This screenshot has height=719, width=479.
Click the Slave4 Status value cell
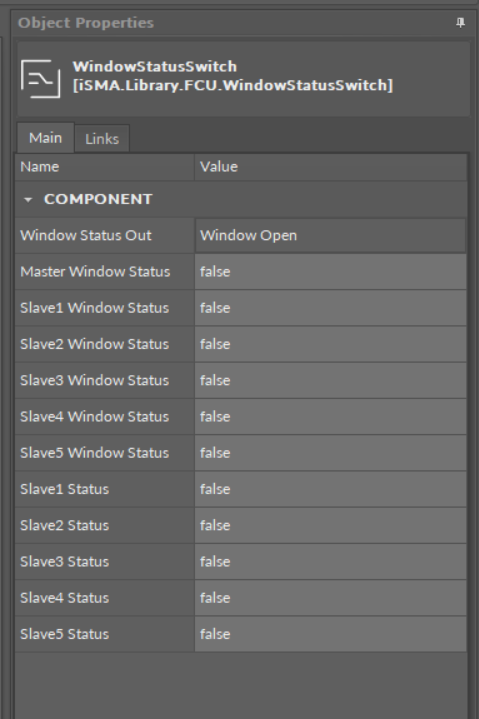click(x=330, y=597)
